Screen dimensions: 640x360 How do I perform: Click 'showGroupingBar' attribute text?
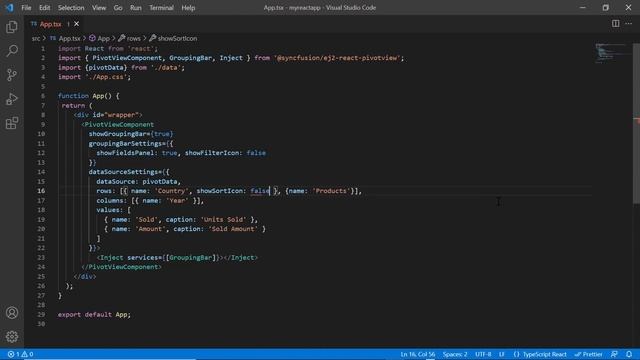pos(117,134)
